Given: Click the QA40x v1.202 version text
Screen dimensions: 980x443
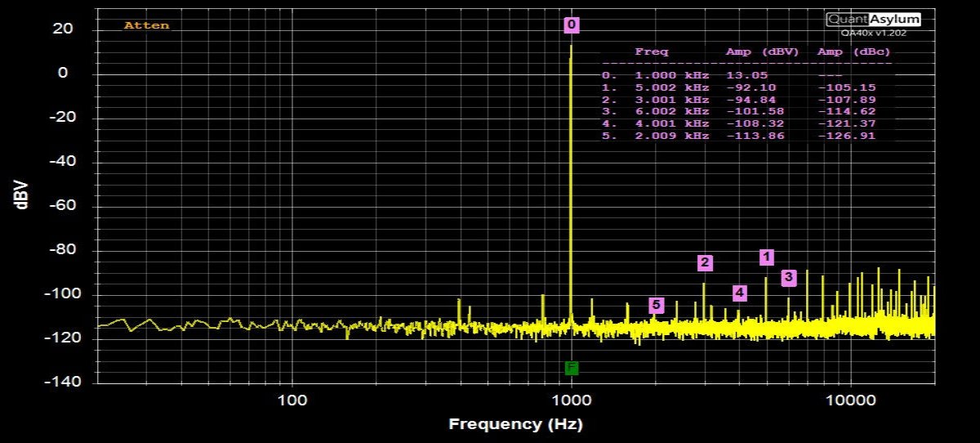Looking at the screenshot, I should click(873, 33).
